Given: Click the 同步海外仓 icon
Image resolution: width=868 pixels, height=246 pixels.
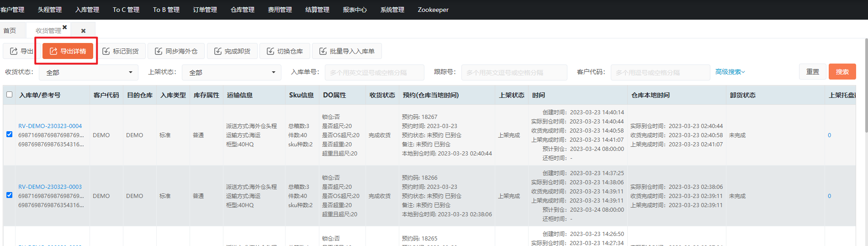Looking at the screenshot, I should pos(159,51).
